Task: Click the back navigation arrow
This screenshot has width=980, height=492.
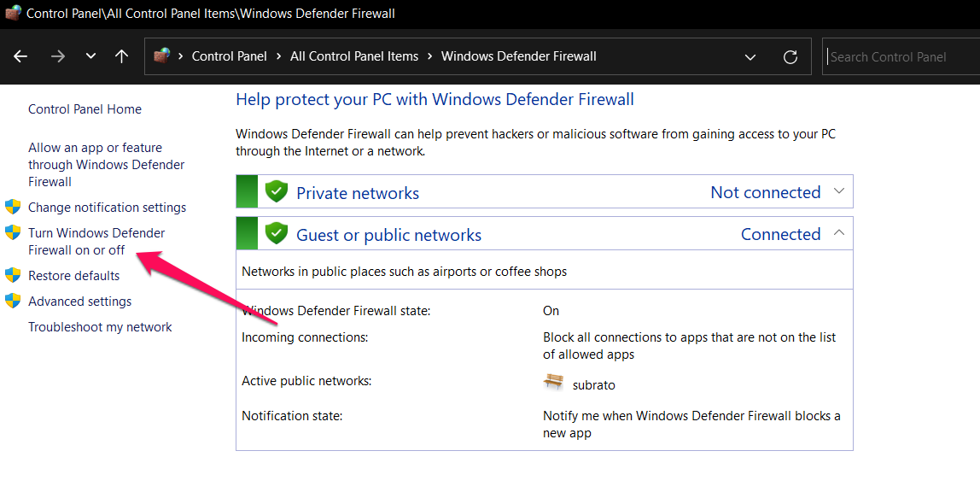Action: pos(20,56)
